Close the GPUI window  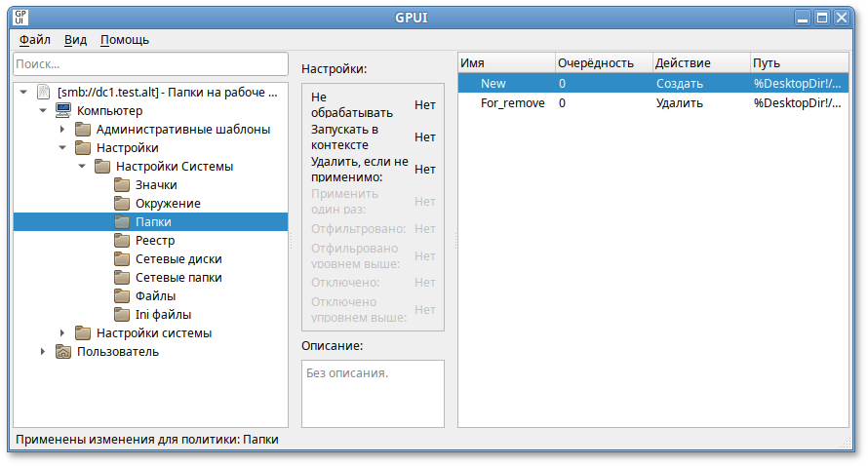click(842, 18)
